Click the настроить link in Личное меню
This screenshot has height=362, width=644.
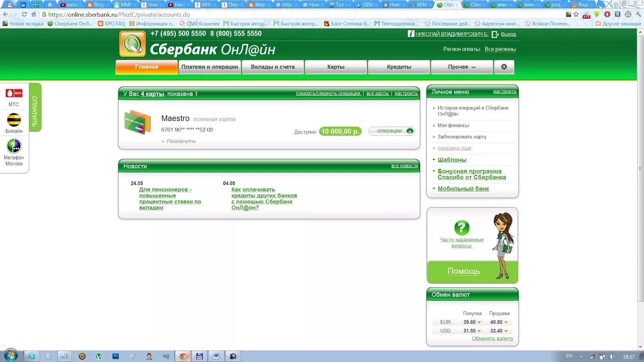(505, 91)
